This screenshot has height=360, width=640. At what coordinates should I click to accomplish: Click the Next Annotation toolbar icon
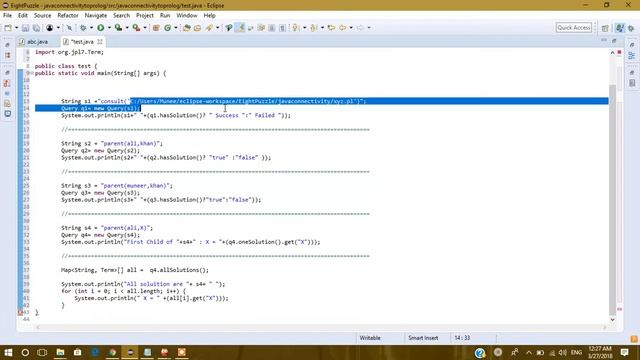[x=296, y=28]
